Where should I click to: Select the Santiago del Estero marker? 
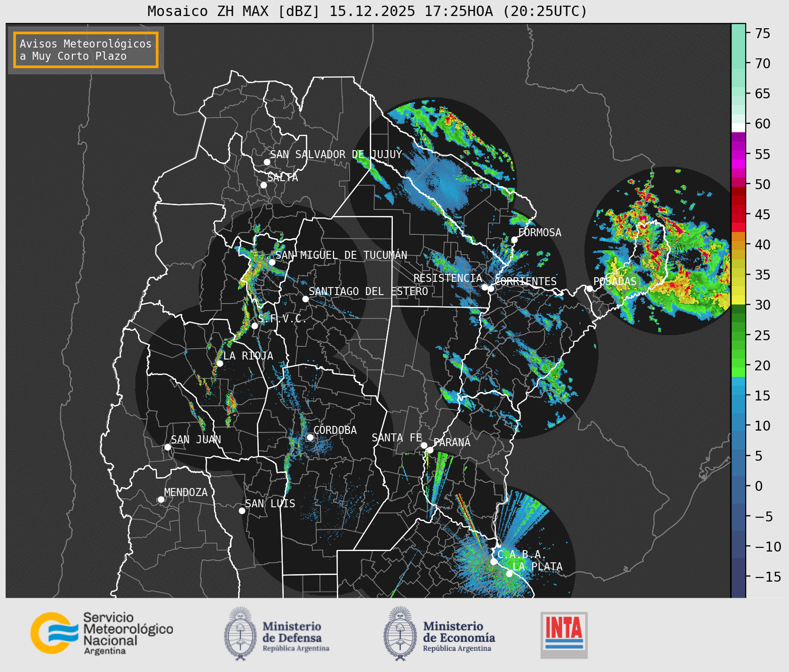305,299
